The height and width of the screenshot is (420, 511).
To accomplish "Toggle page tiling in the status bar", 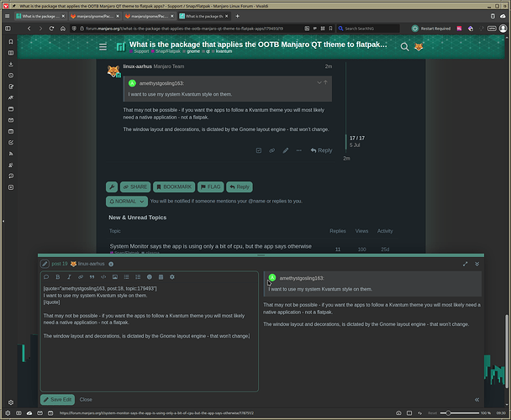I will (409, 412).
